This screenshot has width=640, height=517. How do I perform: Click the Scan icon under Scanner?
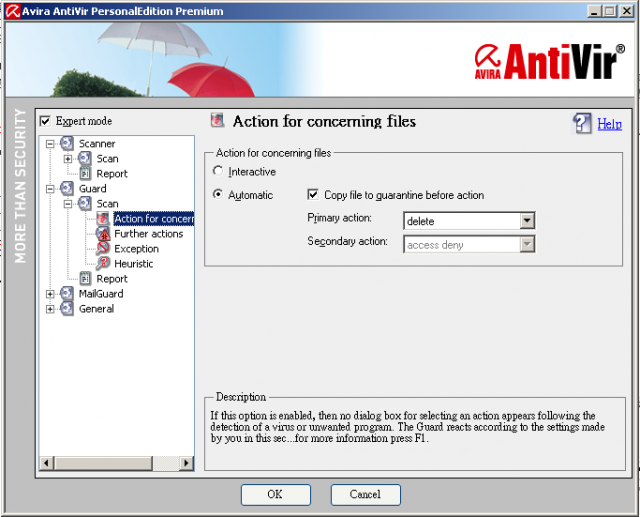pos(84,158)
